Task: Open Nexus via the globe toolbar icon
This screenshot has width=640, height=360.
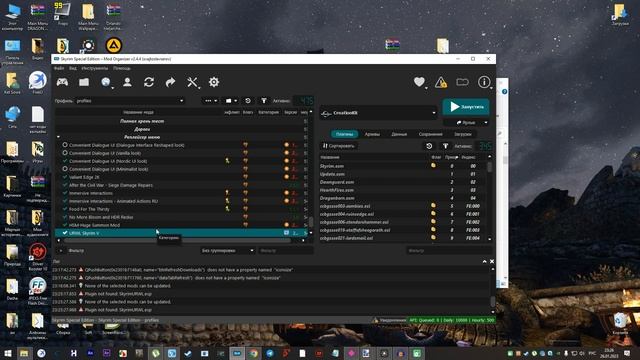Action: coord(106,82)
